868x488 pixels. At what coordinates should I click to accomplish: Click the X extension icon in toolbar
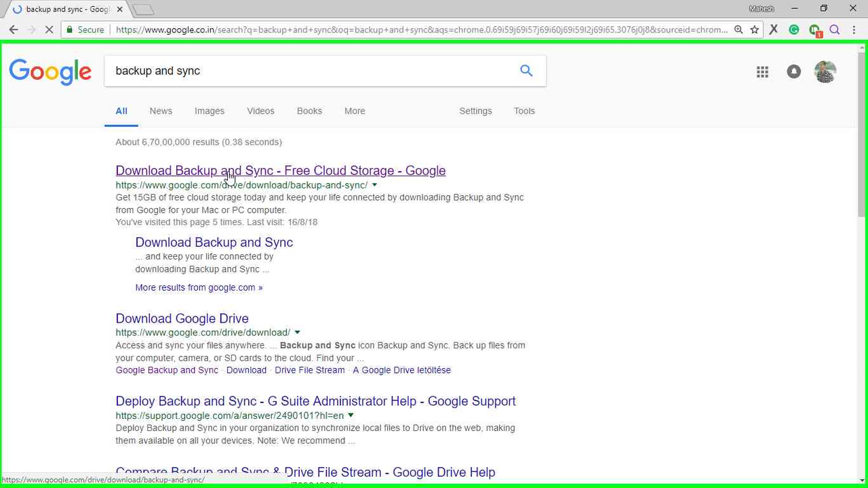(x=774, y=30)
